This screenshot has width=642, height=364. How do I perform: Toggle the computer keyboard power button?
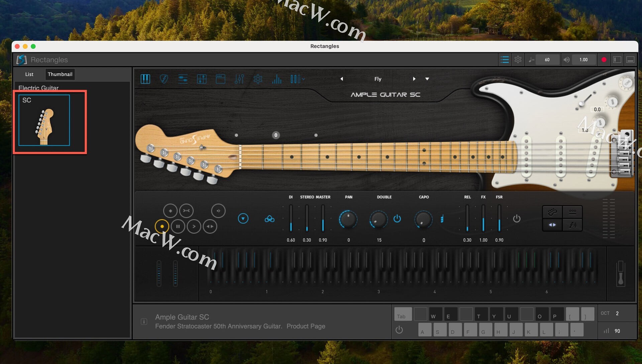click(399, 330)
